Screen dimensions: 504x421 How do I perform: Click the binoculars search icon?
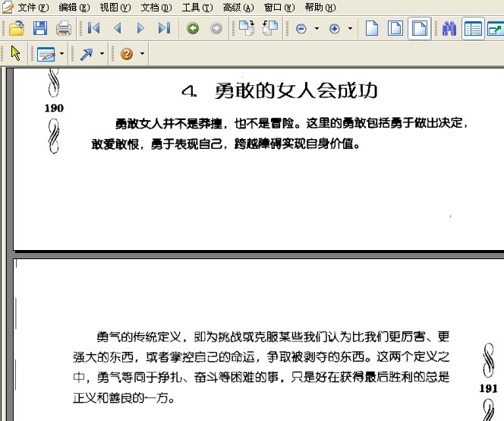tap(449, 29)
